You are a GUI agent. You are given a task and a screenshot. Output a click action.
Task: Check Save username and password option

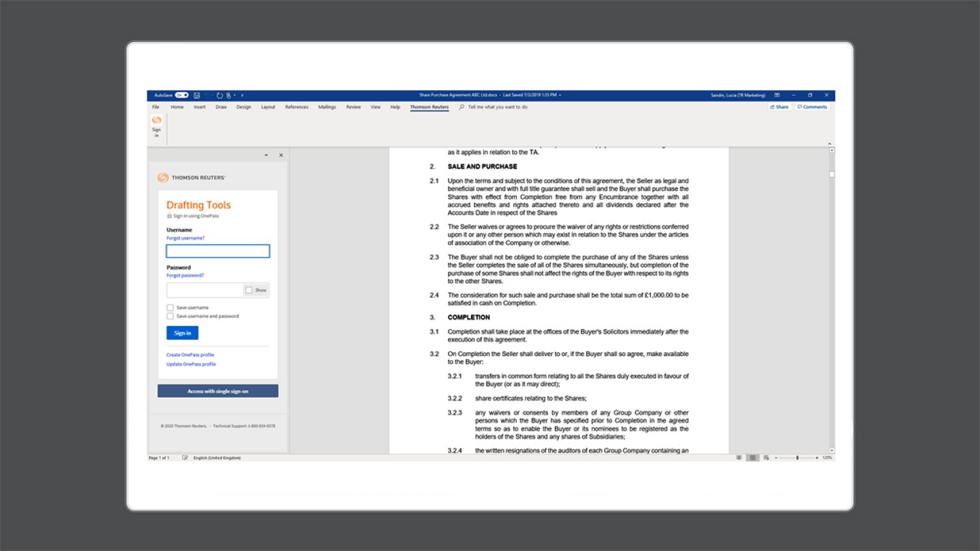(170, 316)
